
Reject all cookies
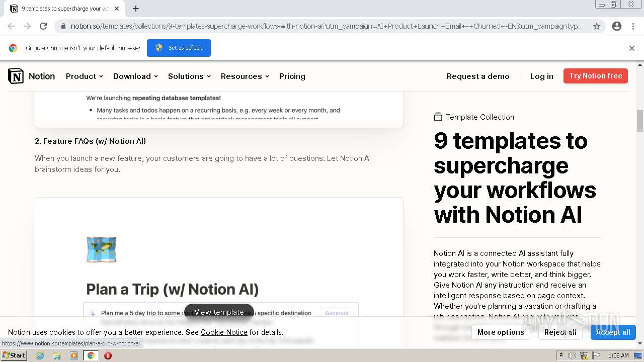[x=560, y=332]
